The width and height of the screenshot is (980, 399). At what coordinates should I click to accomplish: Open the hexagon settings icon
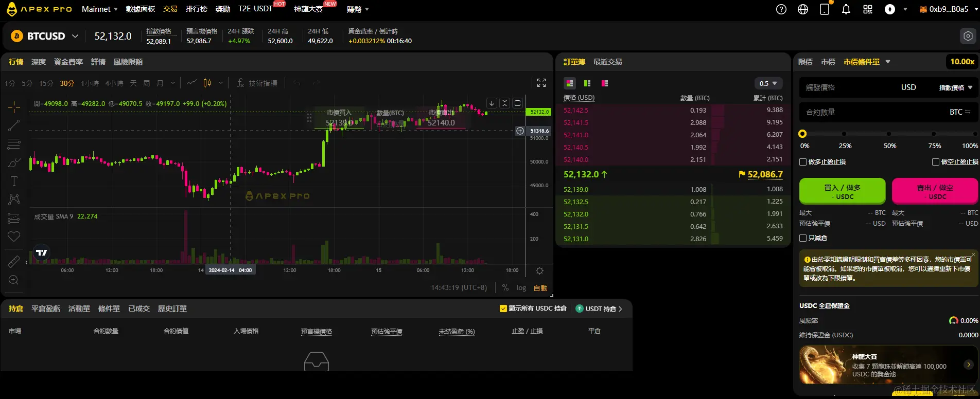coord(968,36)
